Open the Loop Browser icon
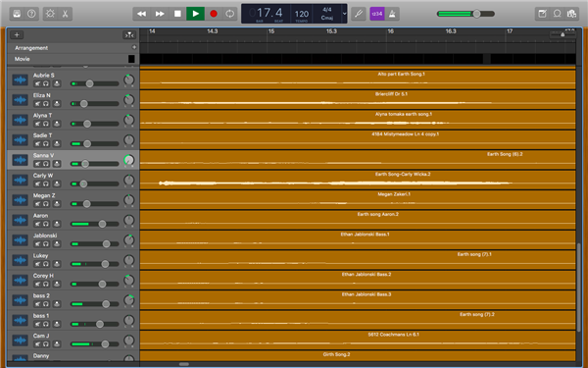The height and width of the screenshot is (368, 588). pos(557,14)
